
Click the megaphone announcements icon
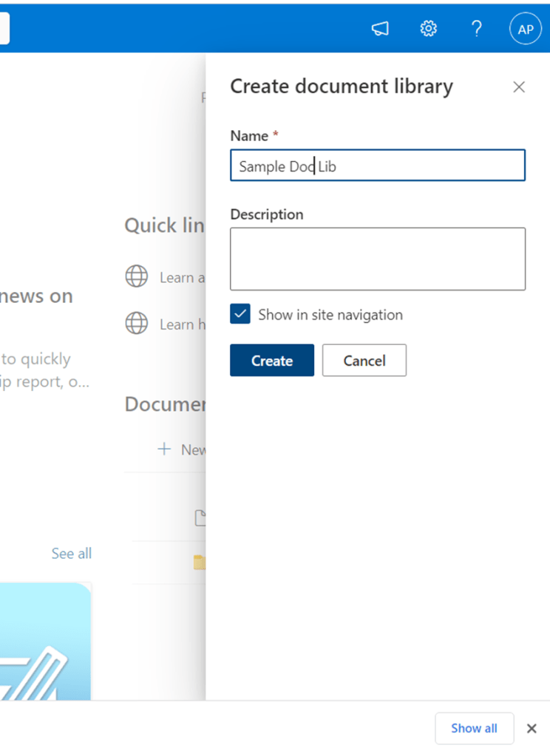click(380, 29)
